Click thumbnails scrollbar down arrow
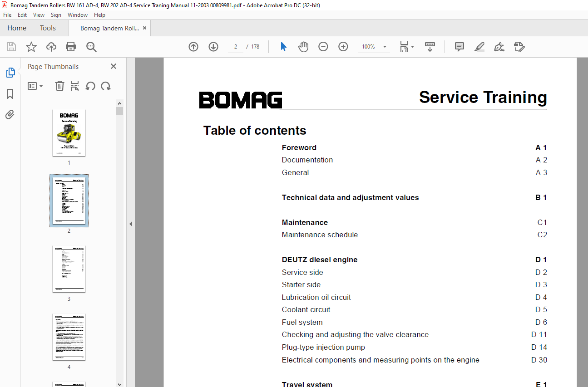 pos(120,384)
